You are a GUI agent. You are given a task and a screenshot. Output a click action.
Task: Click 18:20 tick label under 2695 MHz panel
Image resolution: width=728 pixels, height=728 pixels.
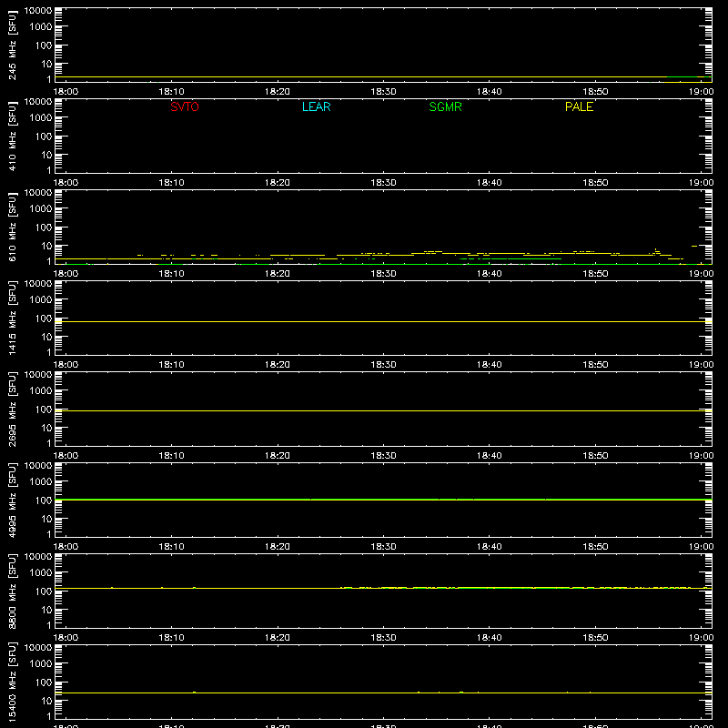click(278, 456)
